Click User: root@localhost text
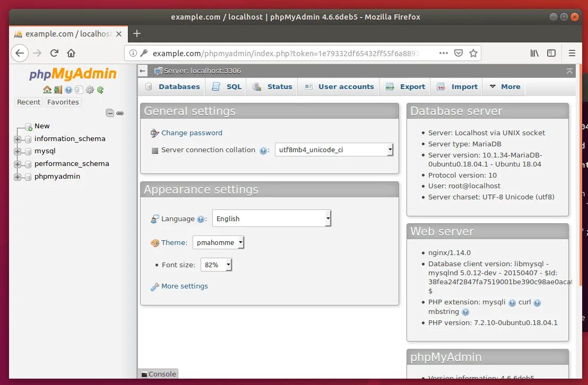 (464, 186)
